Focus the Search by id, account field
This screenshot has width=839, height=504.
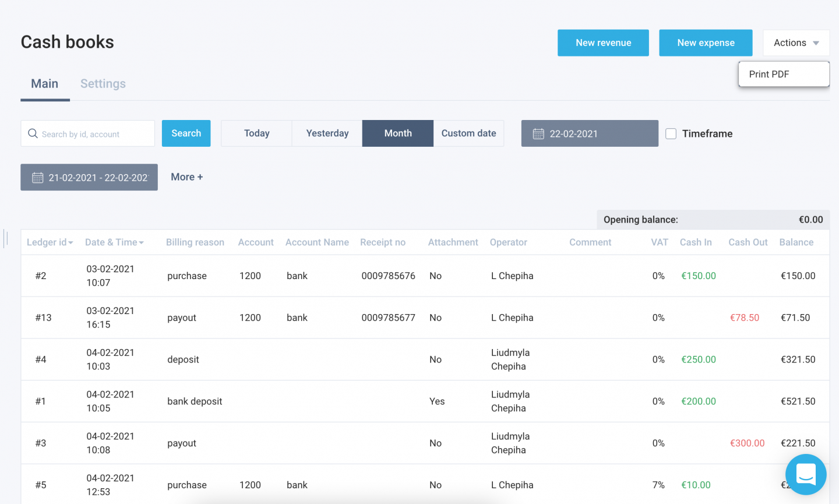point(88,133)
